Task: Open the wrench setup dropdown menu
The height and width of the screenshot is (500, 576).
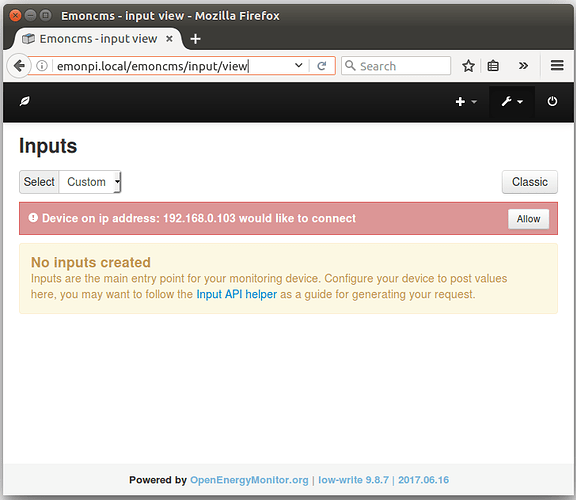Action: [512, 102]
